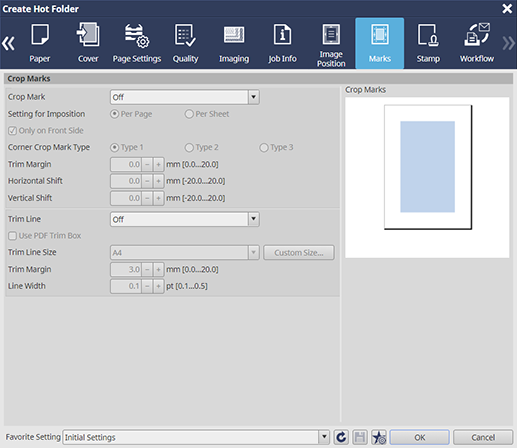
Task: Click the reload favorite setting icon
Action: click(x=341, y=437)
